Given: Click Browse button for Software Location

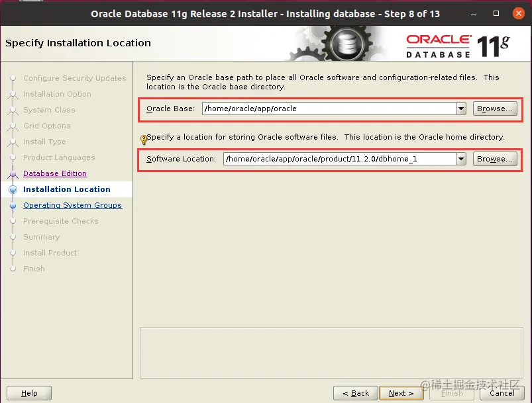Looking at the screenshot, I should pos(495,159).
